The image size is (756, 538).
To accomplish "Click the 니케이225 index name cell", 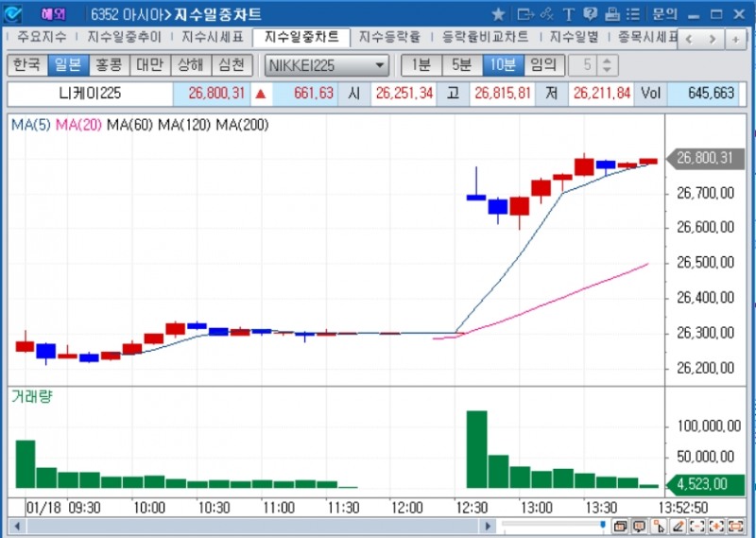I will click(90, 94).
